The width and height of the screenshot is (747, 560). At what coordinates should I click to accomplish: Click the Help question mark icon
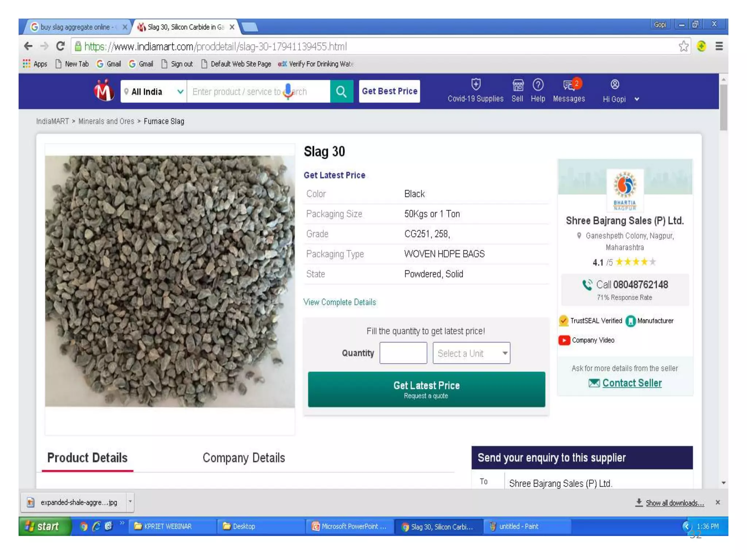pos(538,85)
